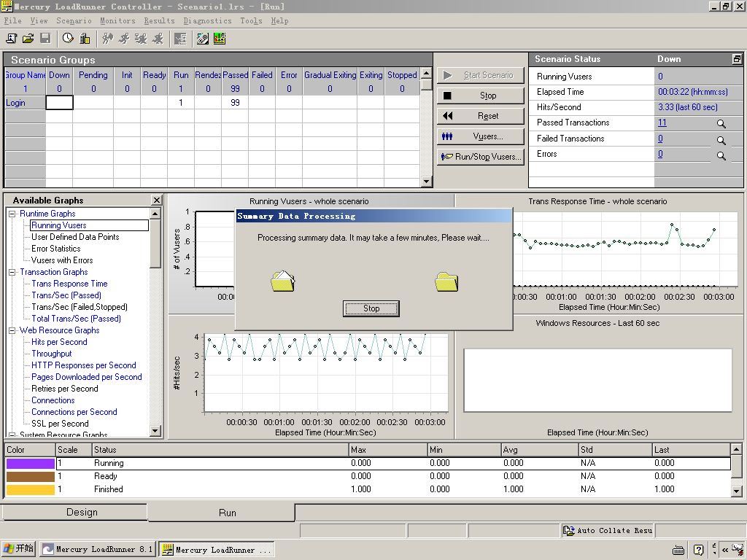Open the Help menu
747x560 pixels.
tap(279, 20)
